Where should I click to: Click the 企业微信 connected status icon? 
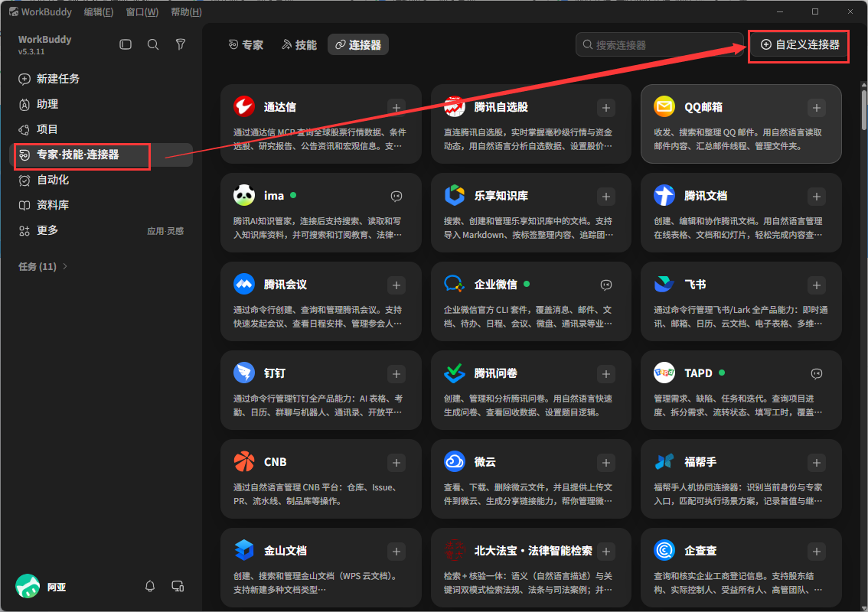[606, 285]
